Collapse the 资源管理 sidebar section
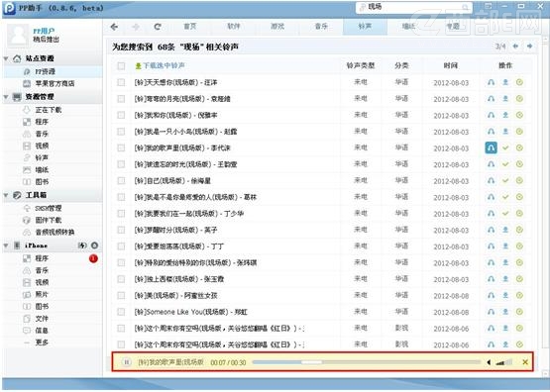 [x=6, y=97]
